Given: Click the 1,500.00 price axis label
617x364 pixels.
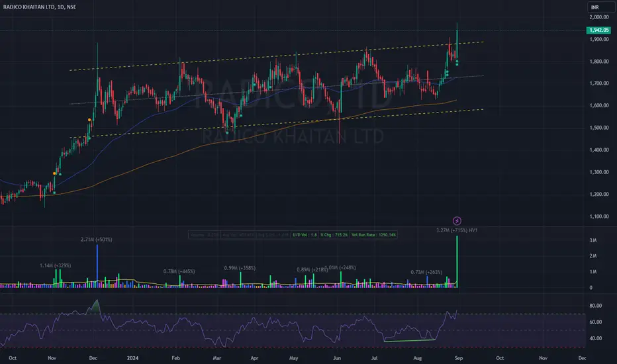Looking at the screenshot, I should click(599, 128).
